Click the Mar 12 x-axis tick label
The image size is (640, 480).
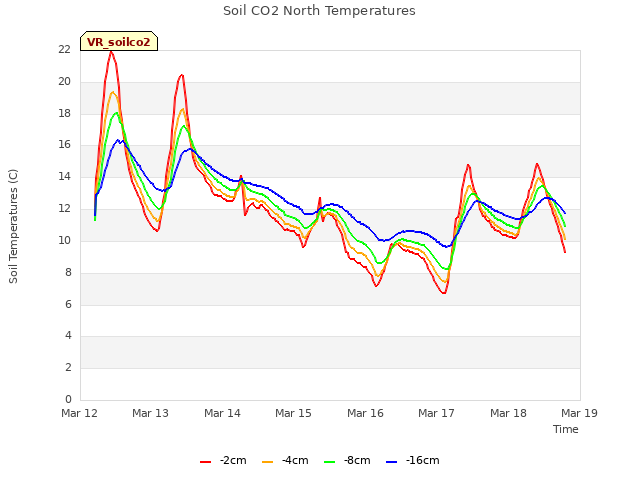coord(80,413)
